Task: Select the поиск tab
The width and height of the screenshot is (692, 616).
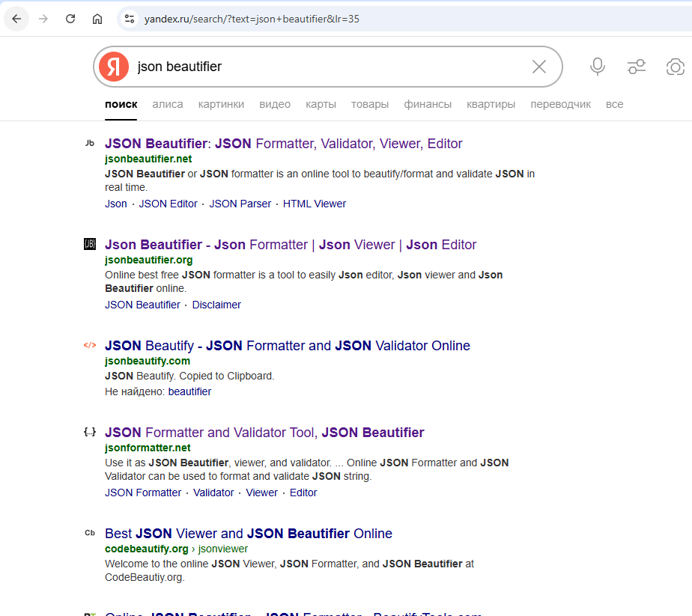Action: [x=121, y=105]
